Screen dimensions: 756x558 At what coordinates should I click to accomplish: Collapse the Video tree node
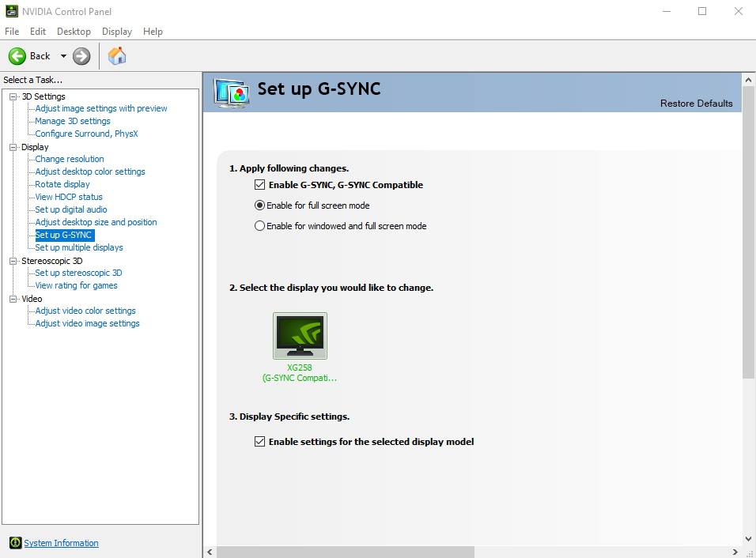[13, 299]
